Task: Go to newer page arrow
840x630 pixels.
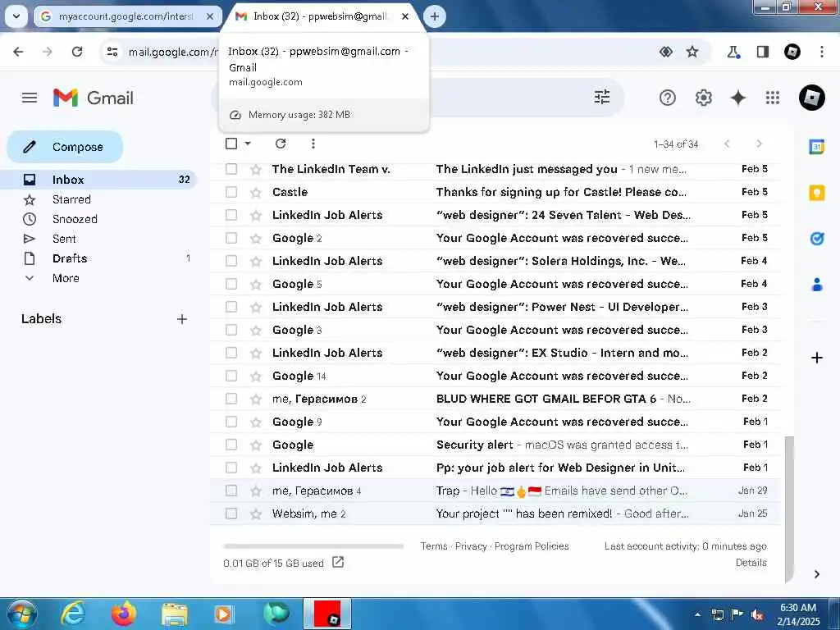Action: (727, 144)
